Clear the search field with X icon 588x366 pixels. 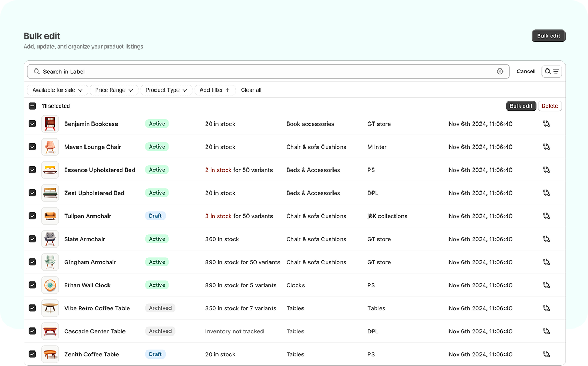[500, 71]
